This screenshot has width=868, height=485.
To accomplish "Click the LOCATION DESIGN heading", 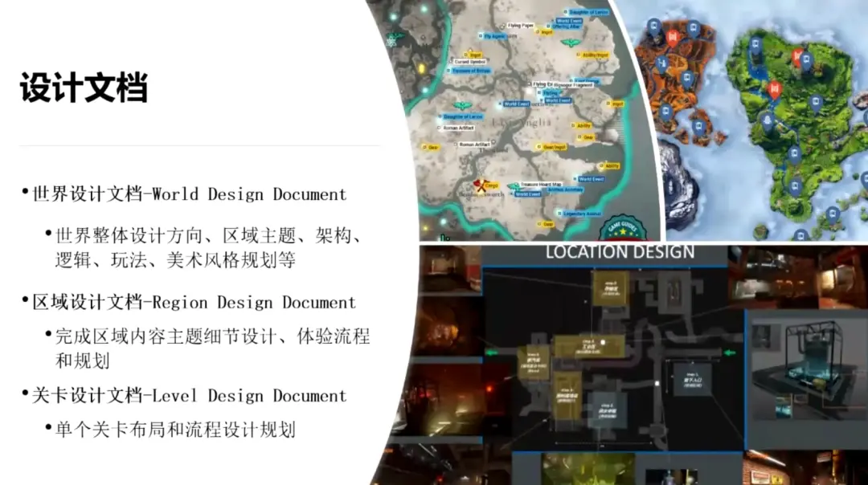I will (x=620, y=251).
